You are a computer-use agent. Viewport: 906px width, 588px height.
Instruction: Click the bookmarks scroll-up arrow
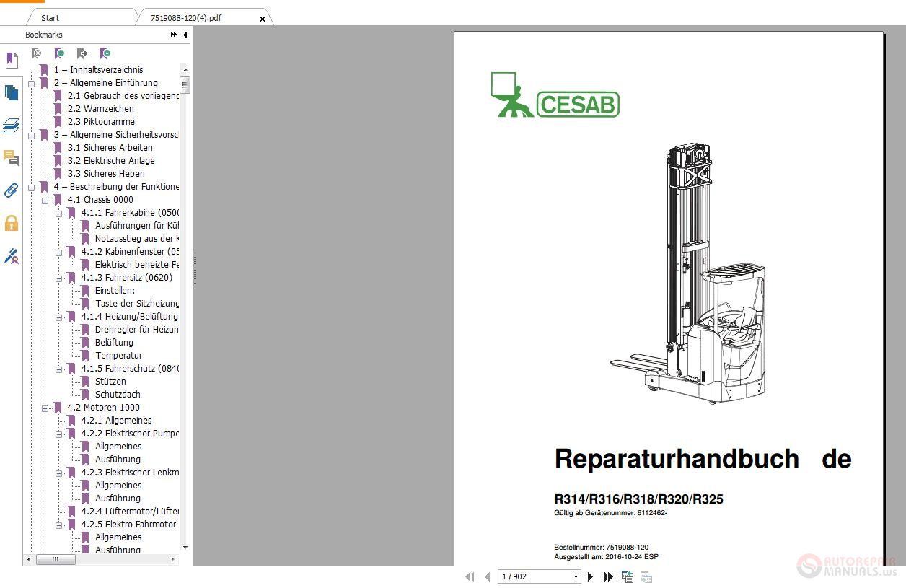tap(185, 70)
